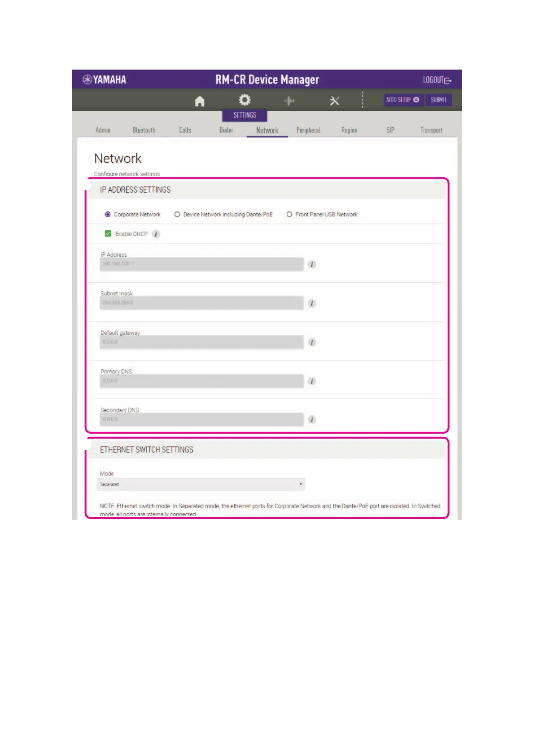Click the Default gateway input field
This screenshot has width=534, height=756.
(201, 342)
